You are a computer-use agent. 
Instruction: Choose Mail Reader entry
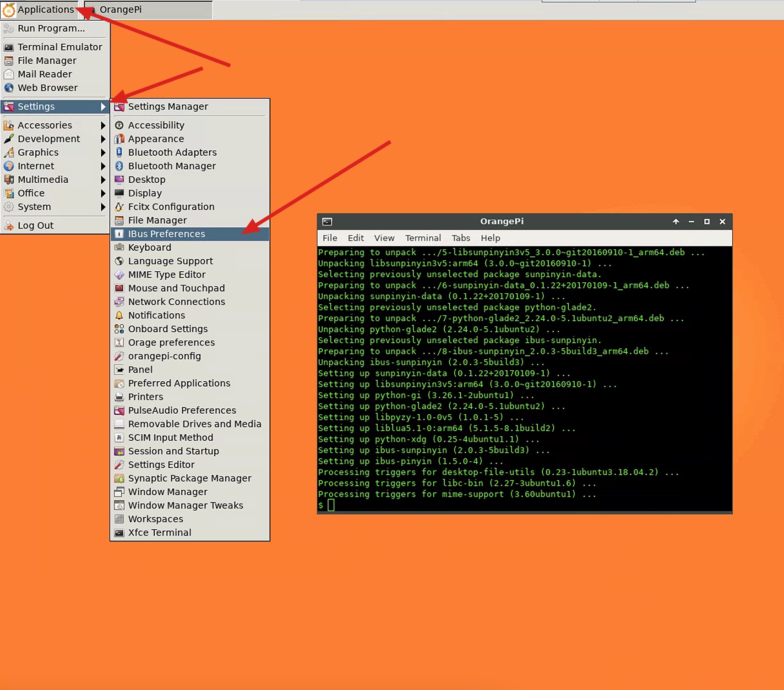click(x=55, y=74)
